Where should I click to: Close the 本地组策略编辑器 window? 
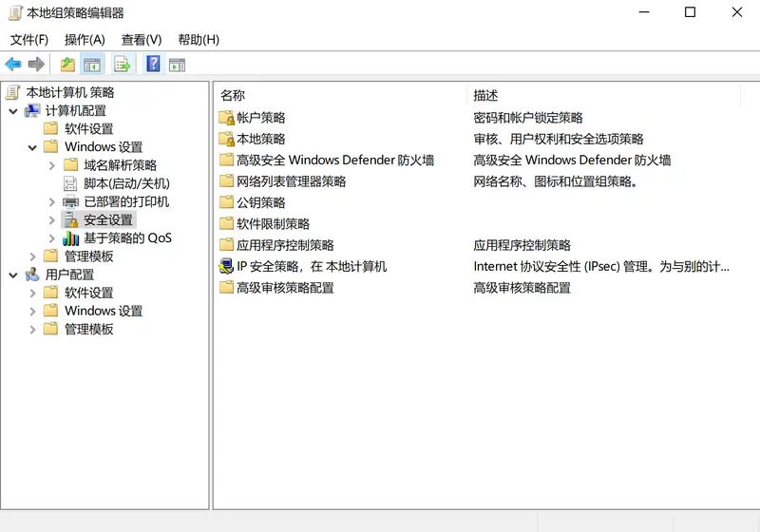pyautogui.click(x=737, y=12)
